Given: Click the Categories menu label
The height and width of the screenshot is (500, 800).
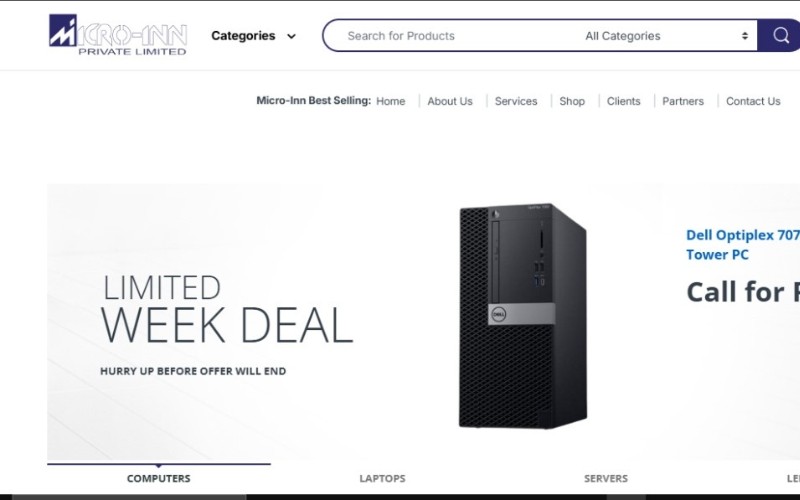Looking at the screenshot, I should 243,36.
